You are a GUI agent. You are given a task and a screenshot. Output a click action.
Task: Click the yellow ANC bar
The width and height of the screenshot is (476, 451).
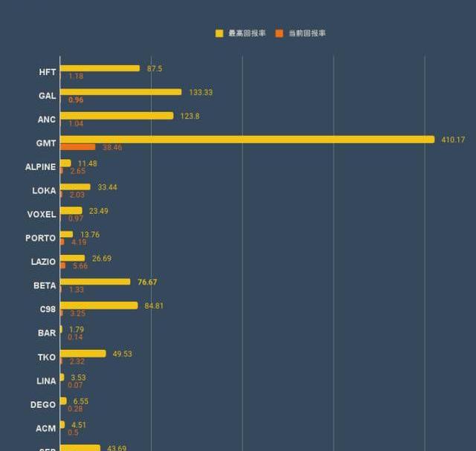pyautogui.click(x=117, y=116)
